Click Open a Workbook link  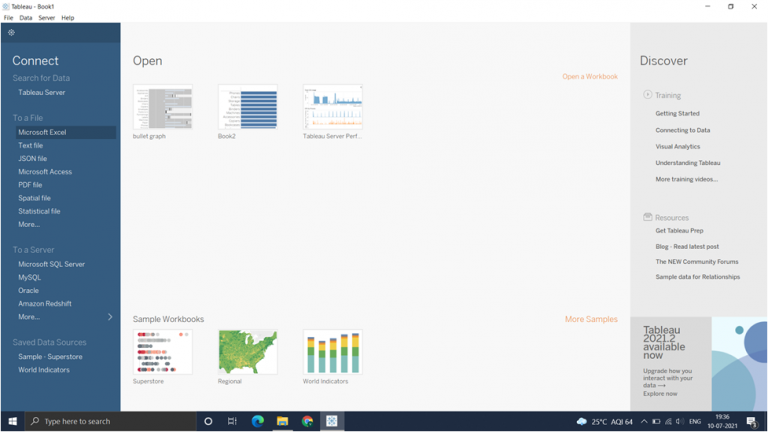590,76
